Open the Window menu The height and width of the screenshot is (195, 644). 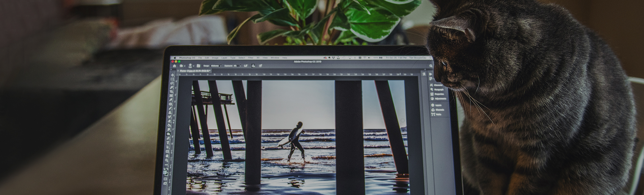click(x=275, y=58)
